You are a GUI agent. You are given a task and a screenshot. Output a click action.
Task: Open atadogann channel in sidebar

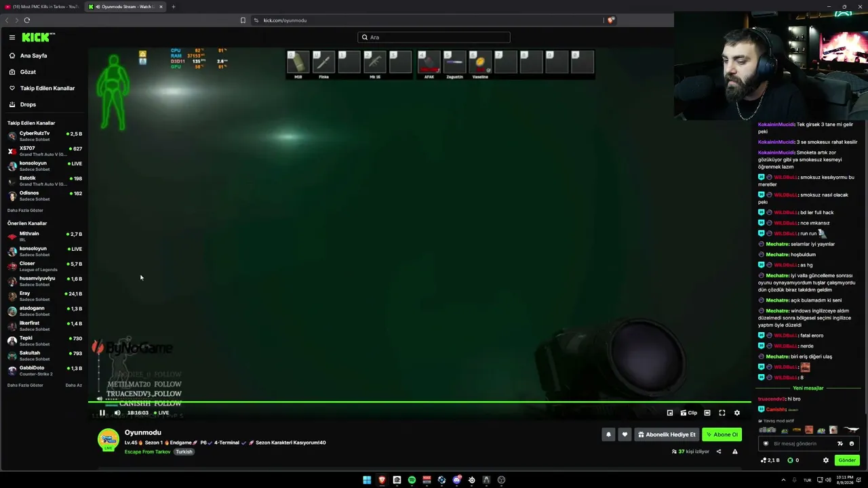[x=45, y=310]
